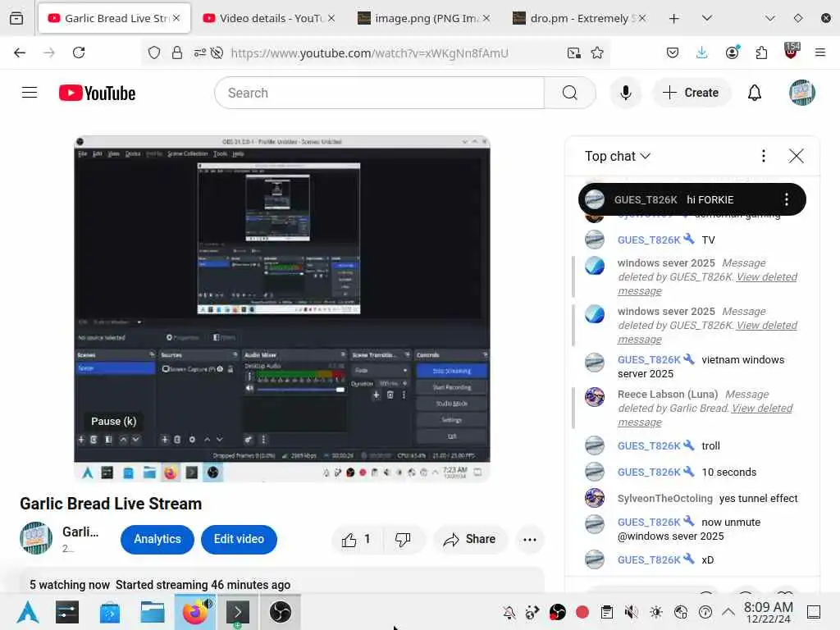
Task: Open Firefox downloads panel
Action: (702, 52)
